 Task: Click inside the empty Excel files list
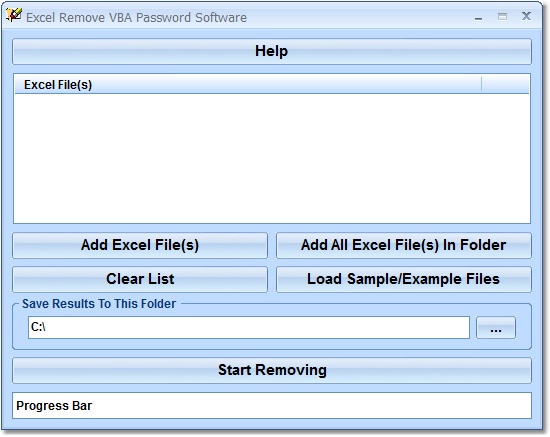[272, 158]
